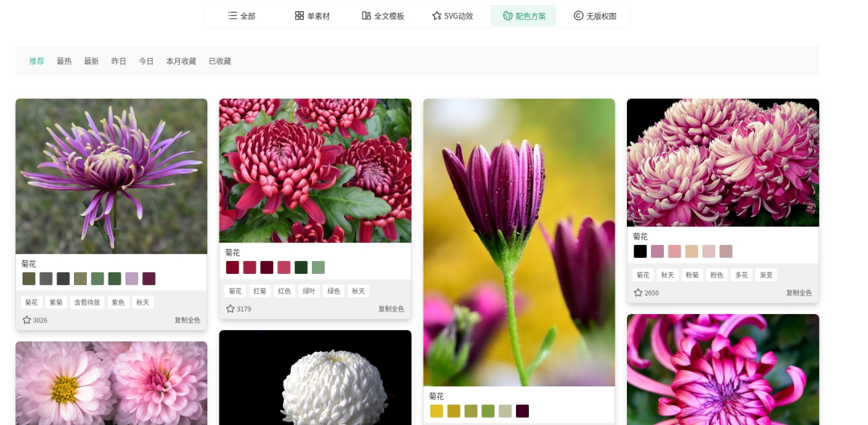The image size is (868, 425).
Task: Click the grid icon for 单素材
Action: click(299, 15)
